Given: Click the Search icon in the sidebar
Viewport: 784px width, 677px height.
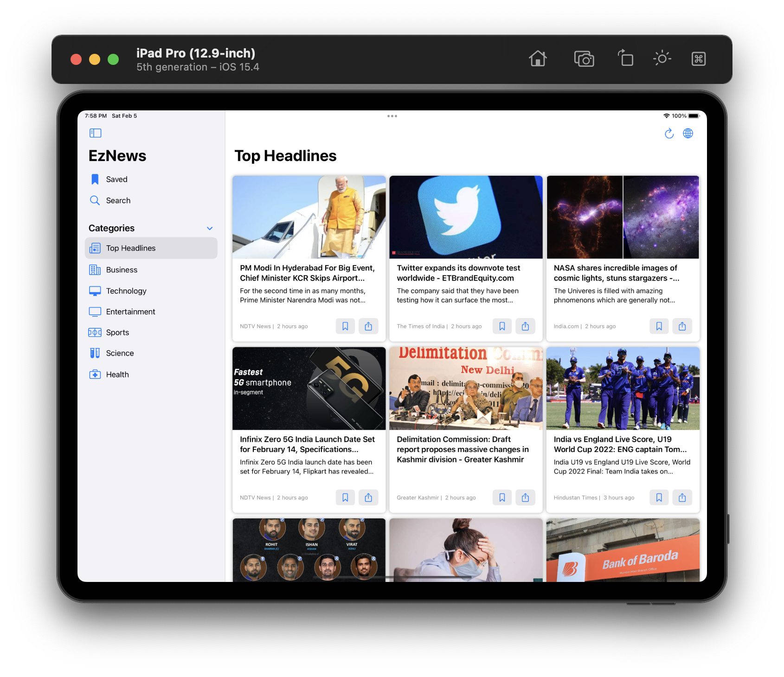Looking at the screenshot, I should coord(95,200).
